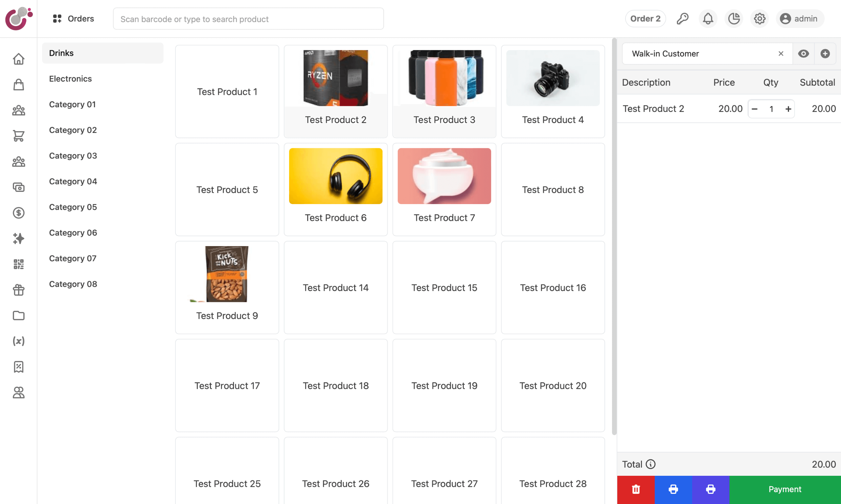Decrease Test Product 2 quantity with minus
The image size is (841, 504).
click(754, 109)
